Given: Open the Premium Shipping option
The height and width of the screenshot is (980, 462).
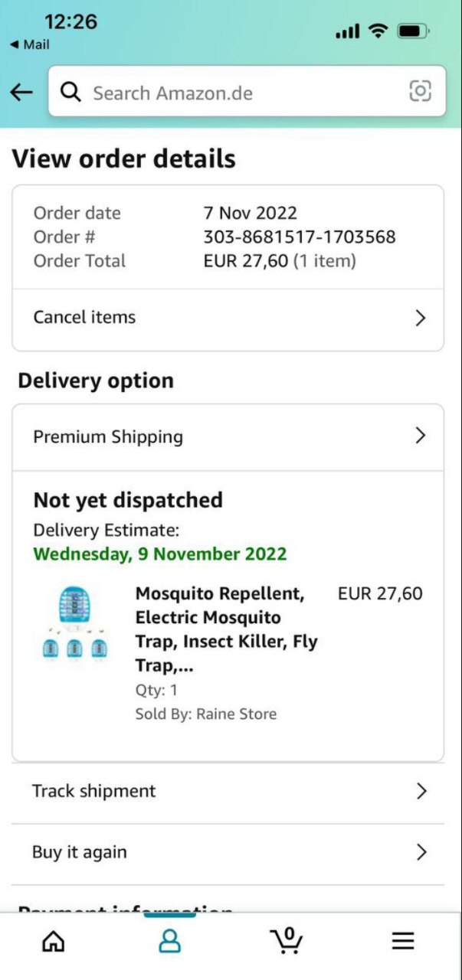Looking at the screenshot, I should click(108, 437).
